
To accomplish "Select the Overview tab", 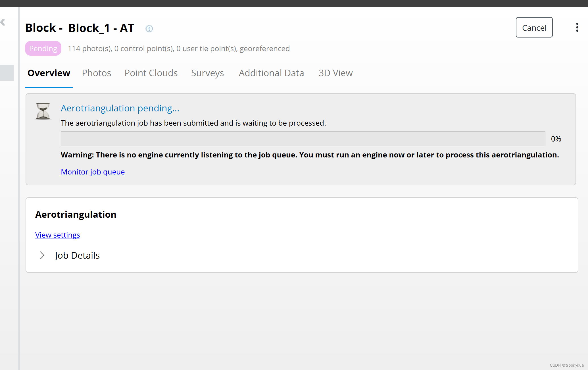I will pyautogui.click(x=49, y=73).
